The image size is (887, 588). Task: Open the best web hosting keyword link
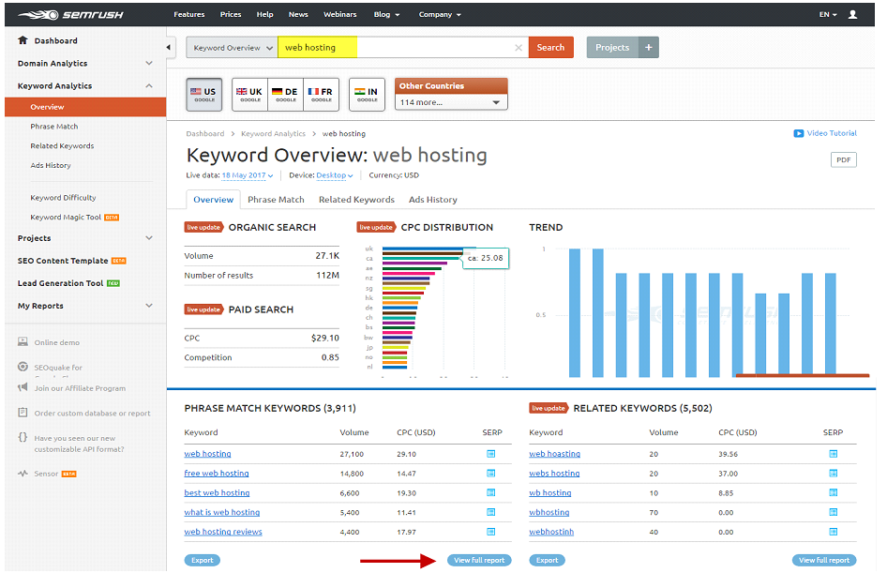point(217,493)
